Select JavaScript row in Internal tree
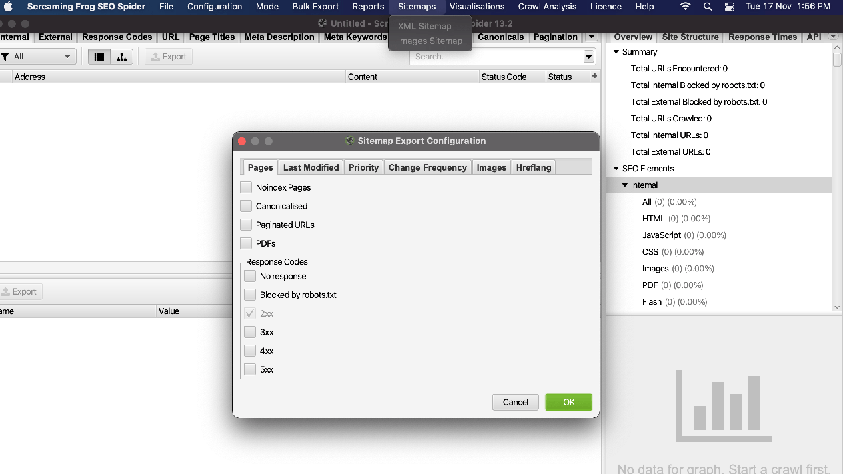 684,235
